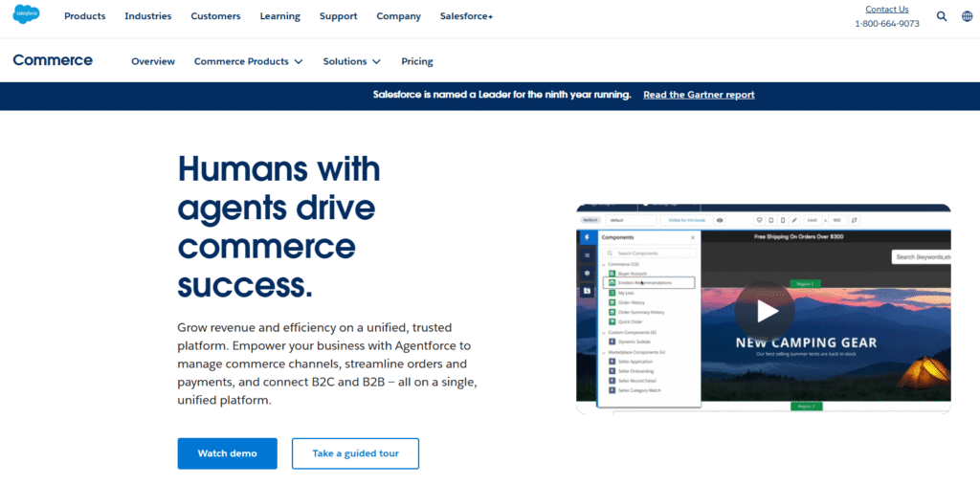The image size is (980, 485).
Task: Go to Salesforce+ in top navigation
Action: click(x=466, y=16)
